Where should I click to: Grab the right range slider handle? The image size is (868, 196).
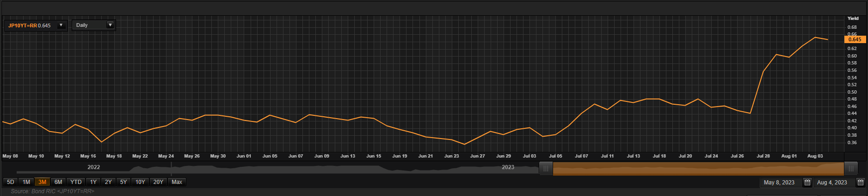851,169
